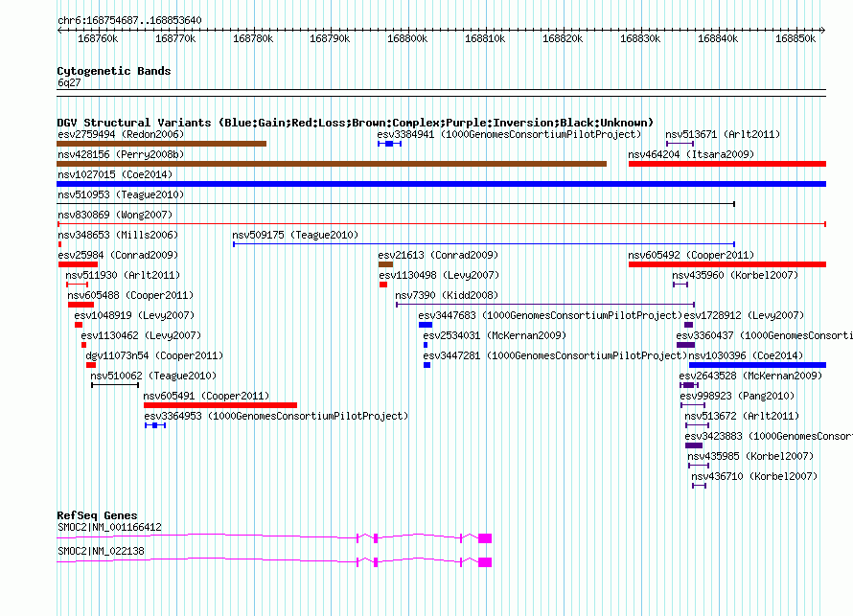
Task: Select the nsv513671 (Arlt2011) label
Action: [x=723, y=134]
